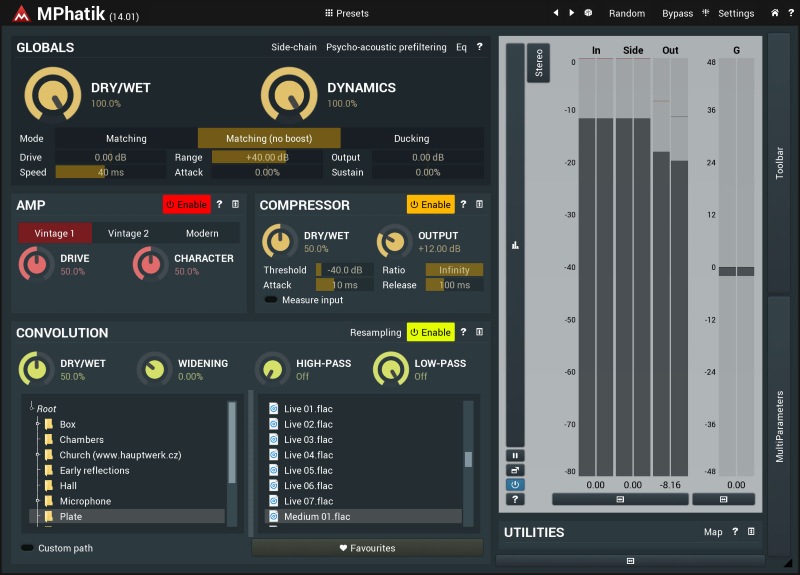Click the Range slider in Globals
This screenshot has height=575, width=800.
coord(250,157)
